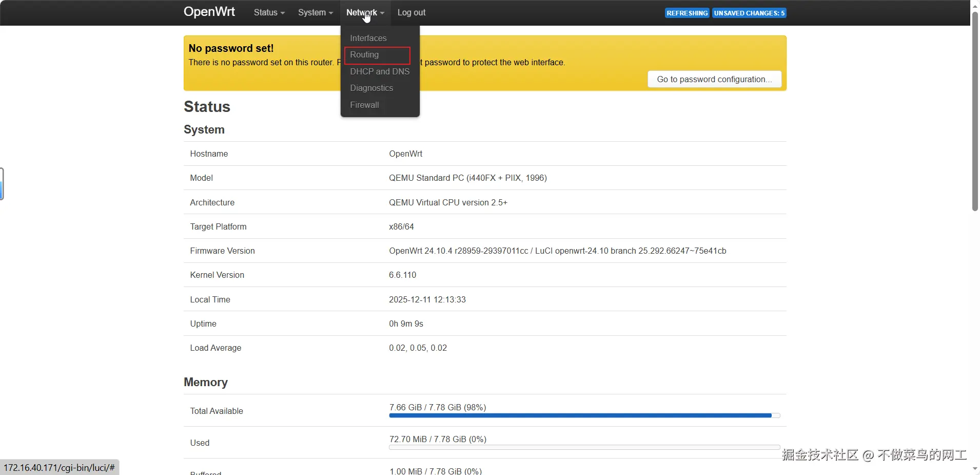This screenshot has width=980, height=475.
Task: Click the No password set! warning title
Action: point(231,48)
